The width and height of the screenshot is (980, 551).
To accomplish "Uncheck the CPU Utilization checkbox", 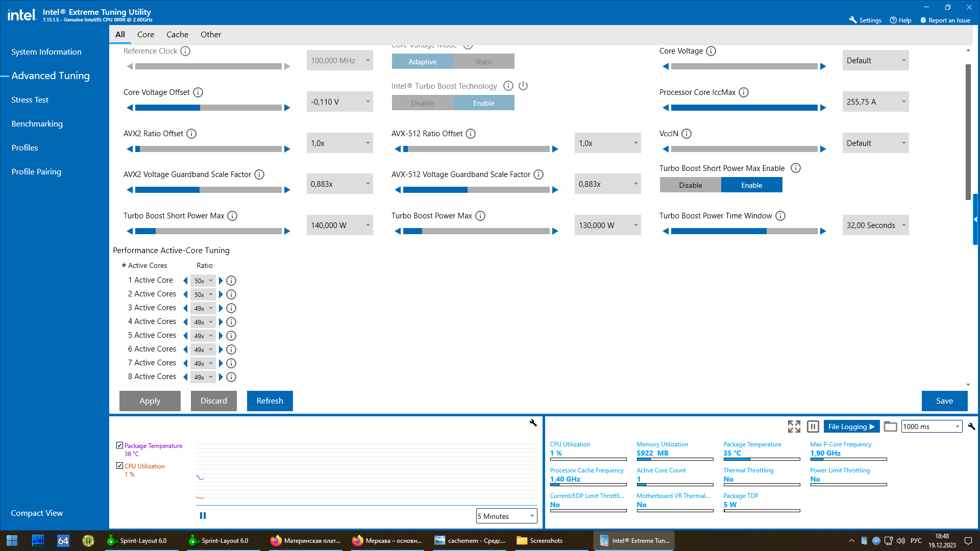I will coord(119,466).
